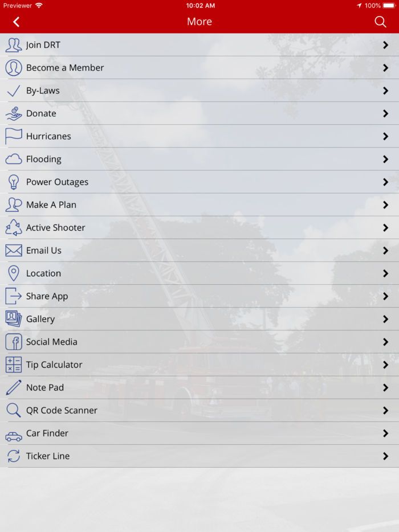The width and height of the screenshot is (399, 532).
Task: Open the By-Laws menu item
Action: click(43, 91)
